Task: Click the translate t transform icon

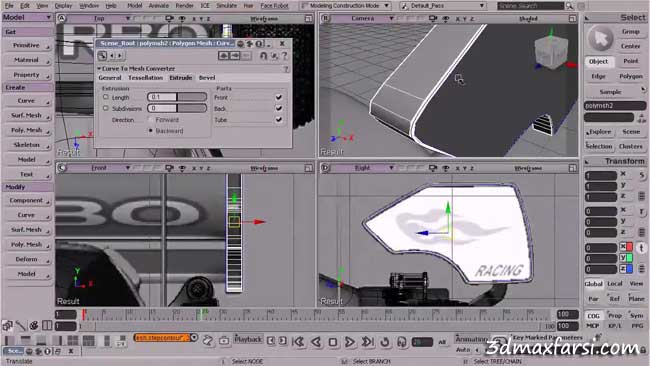Action: coord(642,248)
